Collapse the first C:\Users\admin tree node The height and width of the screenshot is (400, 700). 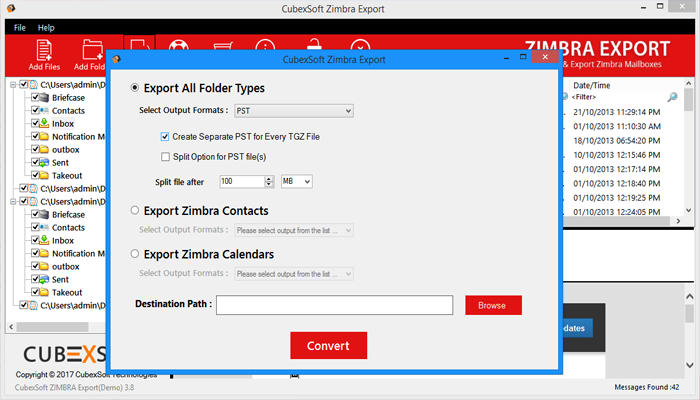13,85
